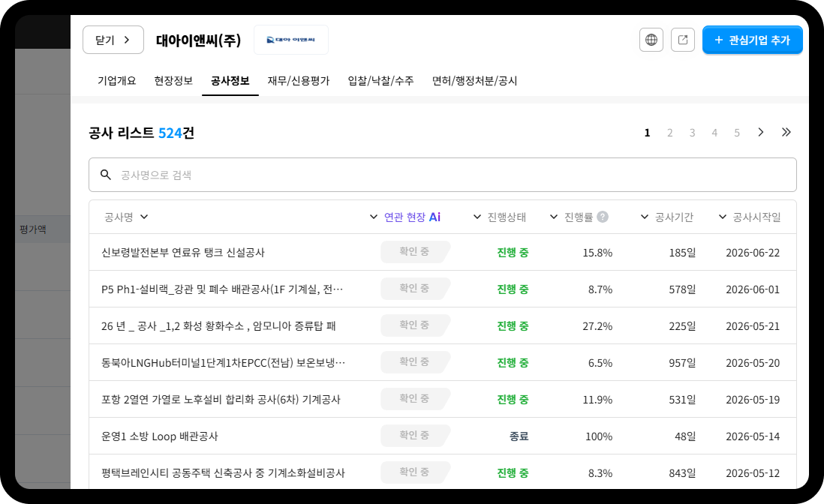This screenshot has height=504, width=824.
Task: Go to page 4
Action: click(x=714, y=133)
